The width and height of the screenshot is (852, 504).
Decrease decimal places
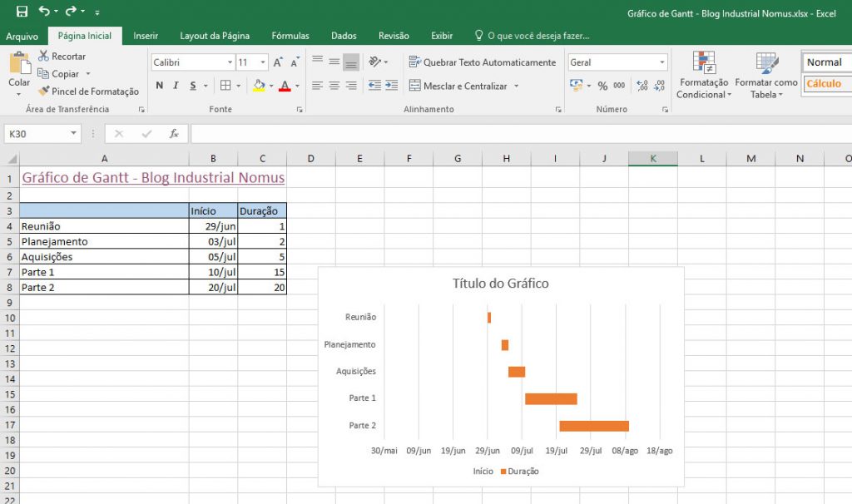[x=660, y=86]
